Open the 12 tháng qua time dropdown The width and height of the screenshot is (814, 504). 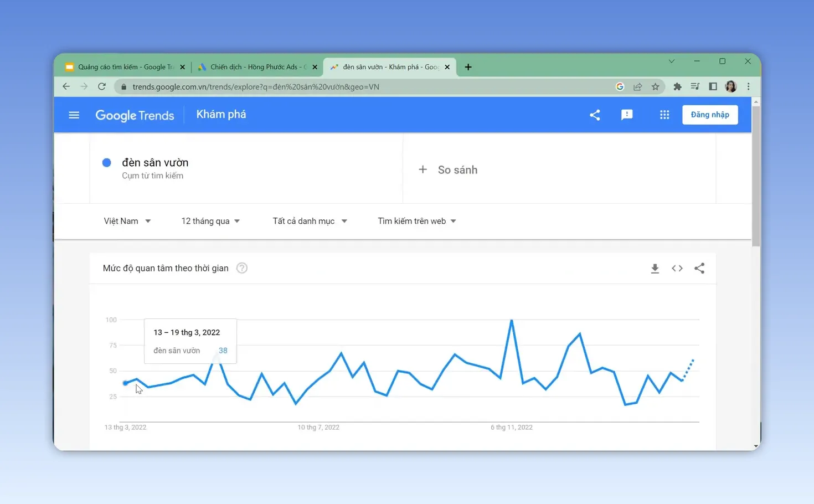[x=210, y=221]
